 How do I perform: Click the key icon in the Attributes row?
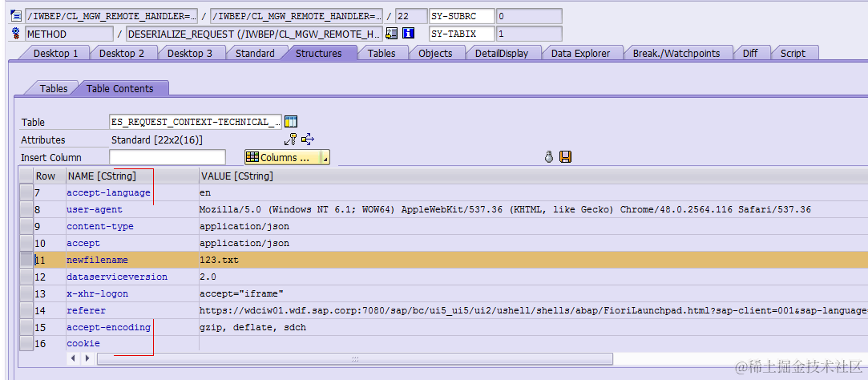(x=290, y=139)
